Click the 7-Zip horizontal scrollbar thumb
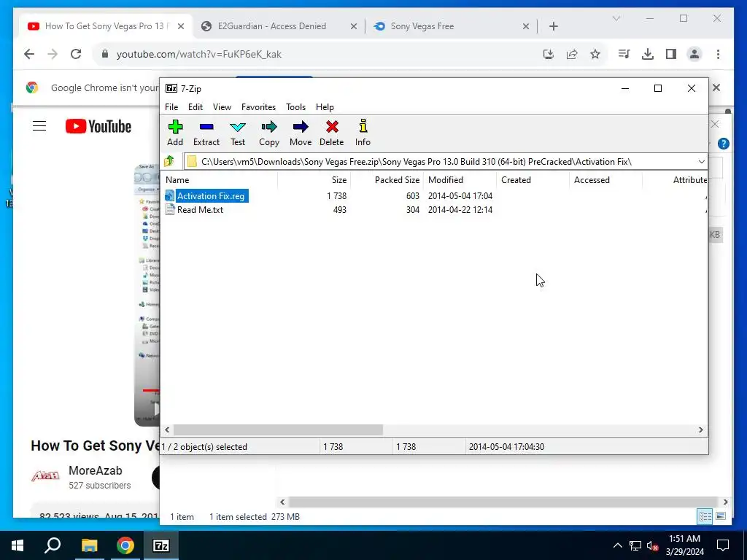The height and width of the screenshot is (560, 747). (x=278, y=430)
